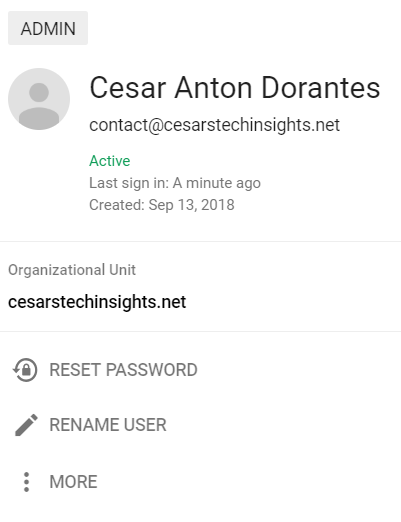Click the Organizational Unit label
Image resolution: width=401 pixels, height=522 pixels.
(x=72, y=270)
